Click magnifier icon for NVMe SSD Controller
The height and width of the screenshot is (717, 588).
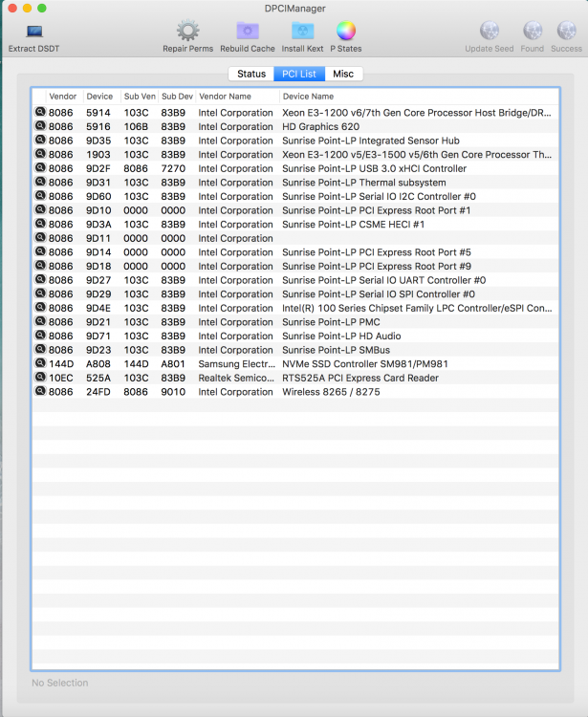[x=40, y=362]
